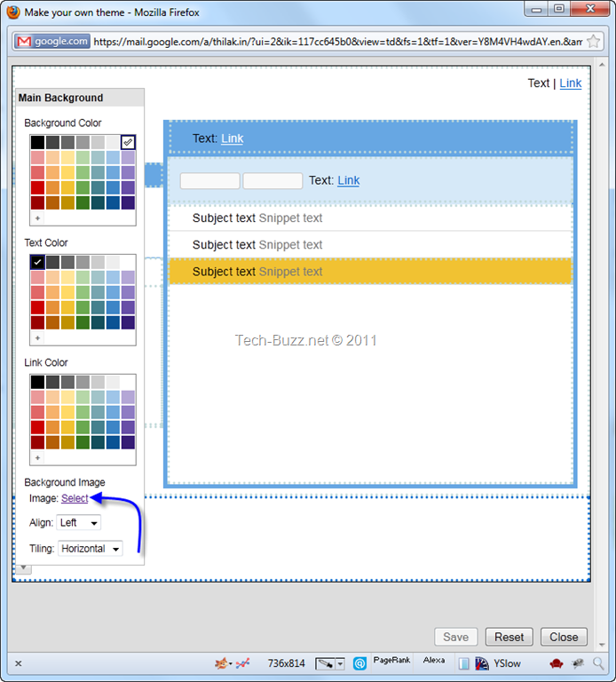Open the Align dropdown
The height and width of the screenshot is (682, 616).
[78, 523]
